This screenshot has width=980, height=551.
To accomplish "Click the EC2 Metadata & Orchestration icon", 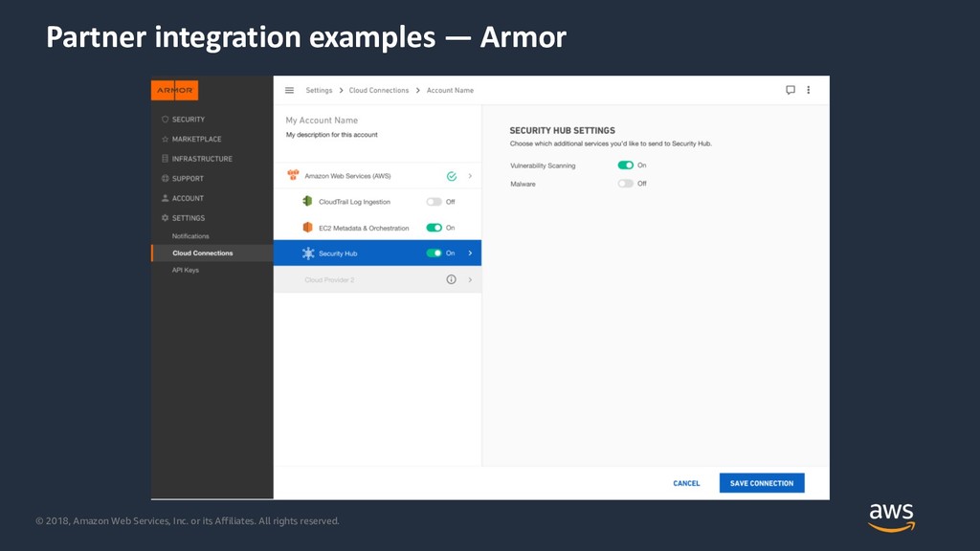I will coord(307,228).
